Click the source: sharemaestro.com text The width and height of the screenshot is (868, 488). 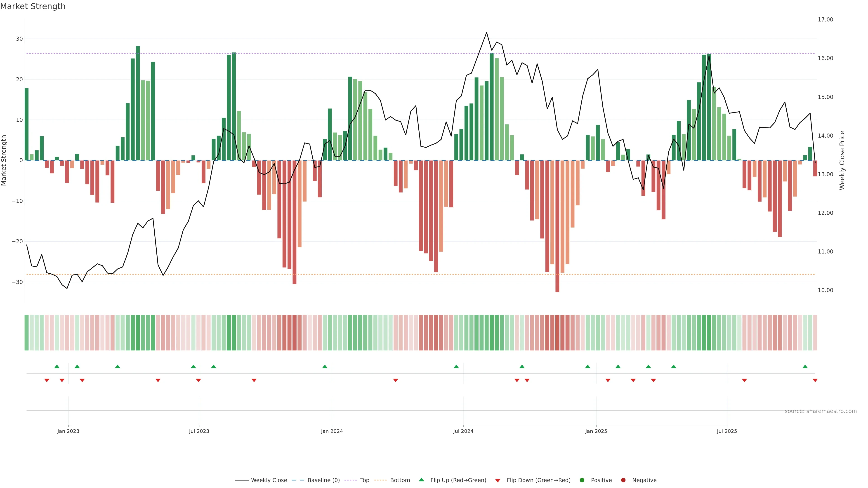(x=821, y=411)
